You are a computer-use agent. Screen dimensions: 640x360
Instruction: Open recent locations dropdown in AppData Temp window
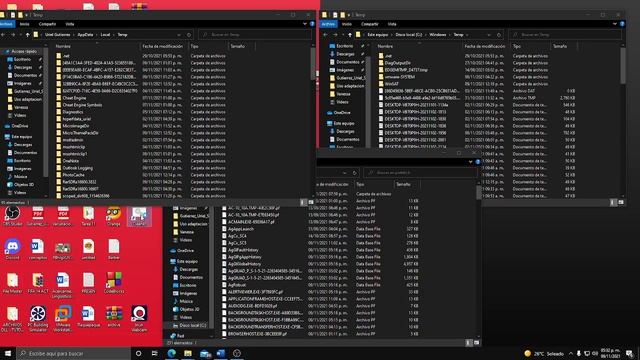20,35
